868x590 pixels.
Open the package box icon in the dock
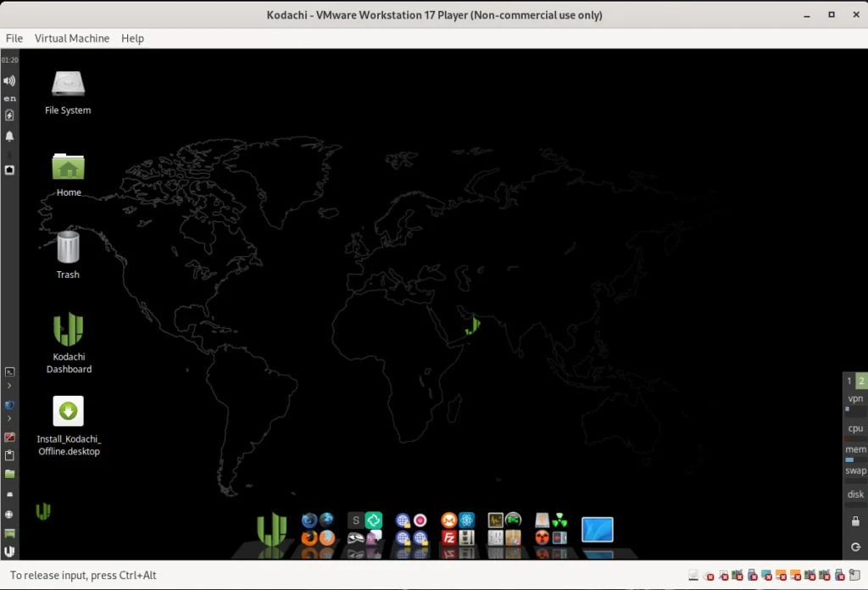point(513,537)
